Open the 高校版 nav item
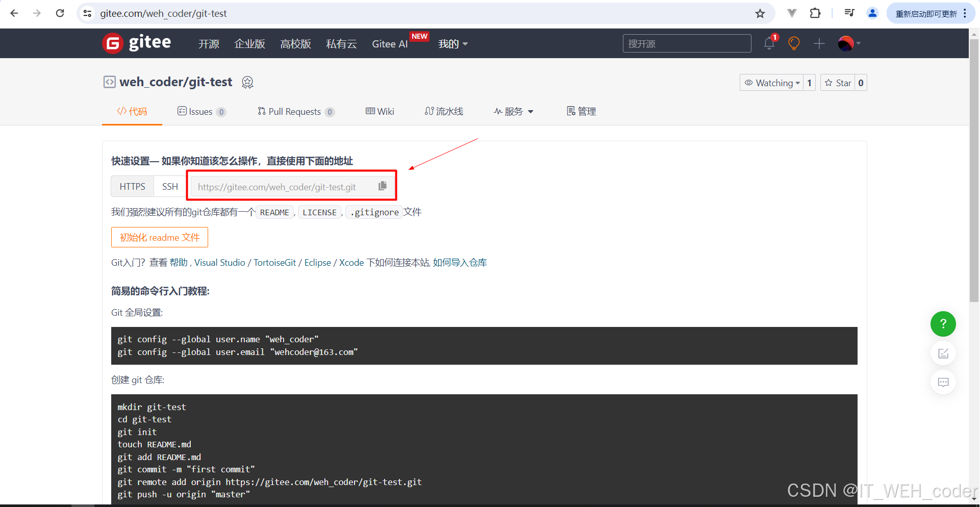 (x=295, y=44)
